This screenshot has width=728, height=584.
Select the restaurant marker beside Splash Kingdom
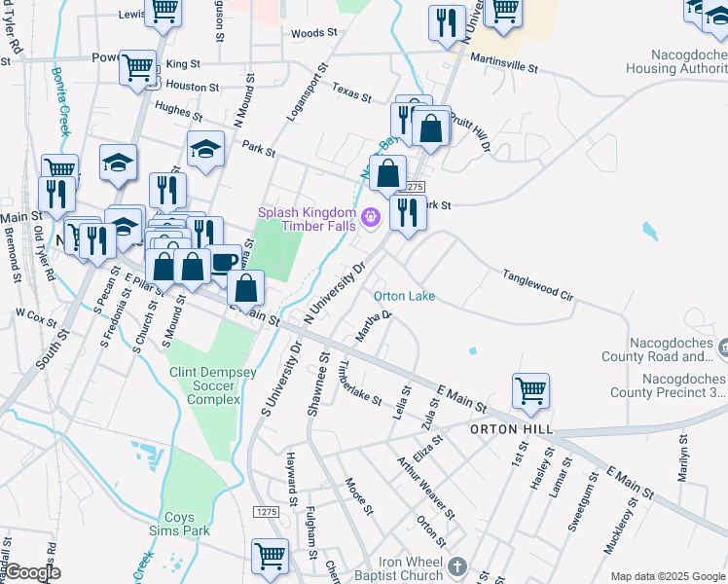408,215
